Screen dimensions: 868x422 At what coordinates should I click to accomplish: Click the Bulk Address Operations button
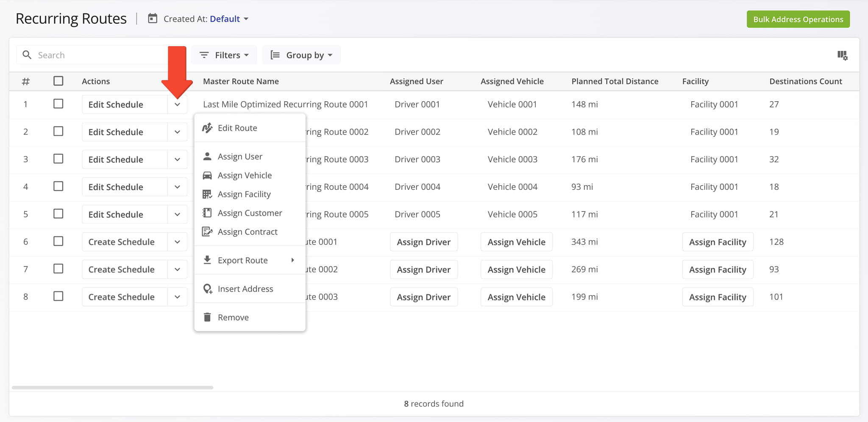pos(798,19)
